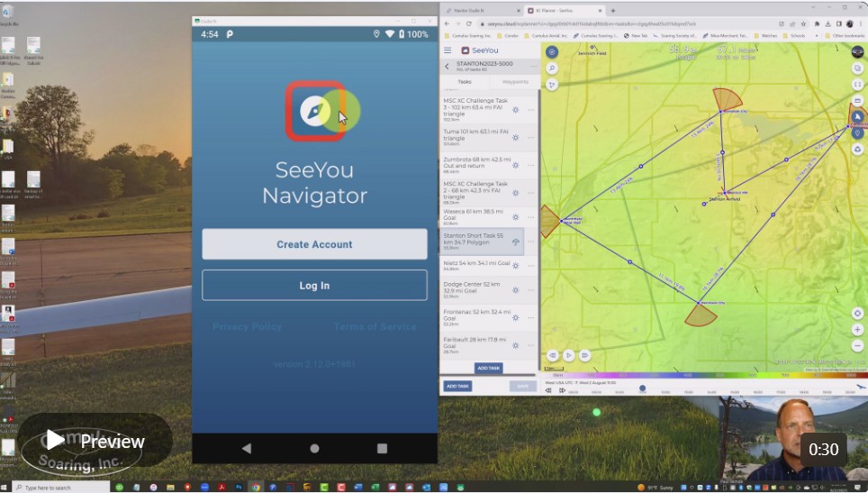This screenshot has width=868, height=493.
Task: Click the task drawing tool on map
Action: coord(552,85)
